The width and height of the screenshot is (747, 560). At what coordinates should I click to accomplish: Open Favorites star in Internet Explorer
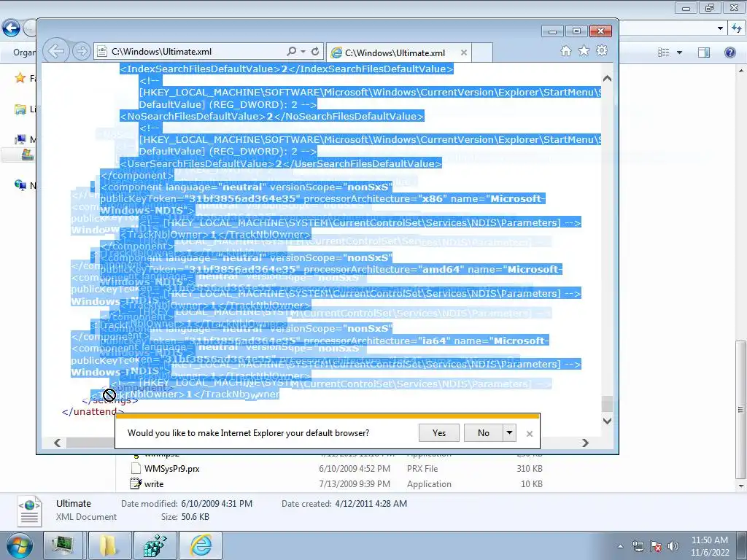tap(584, 51)
